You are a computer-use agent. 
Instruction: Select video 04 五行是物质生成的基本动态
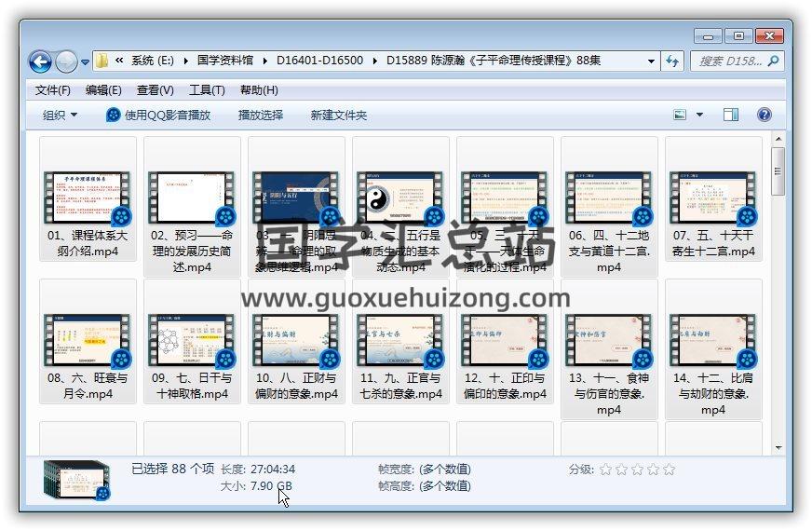click(x=400, y=207)
